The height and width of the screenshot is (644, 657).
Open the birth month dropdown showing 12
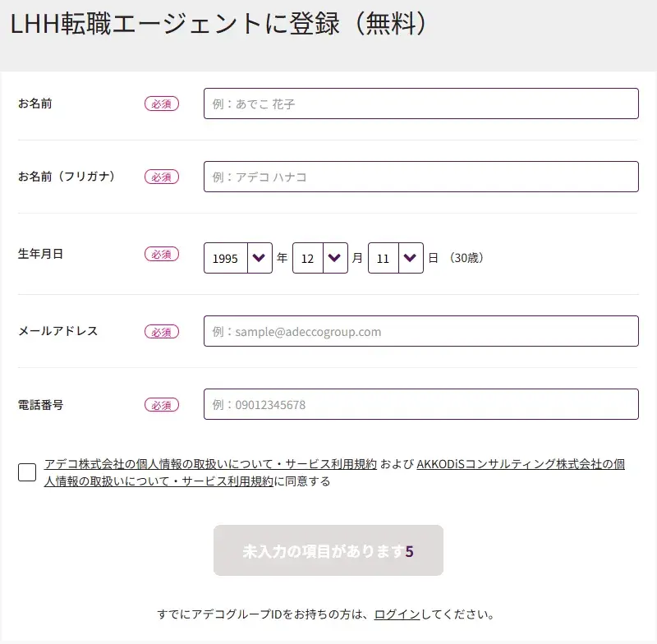[x=309, y=258]
